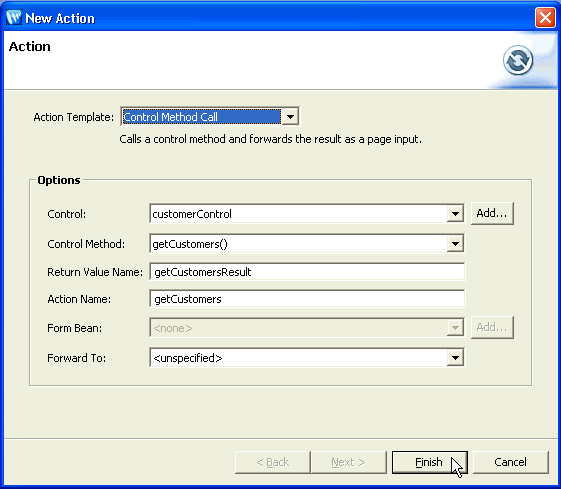Click the Cancel button

pos(511,462)
